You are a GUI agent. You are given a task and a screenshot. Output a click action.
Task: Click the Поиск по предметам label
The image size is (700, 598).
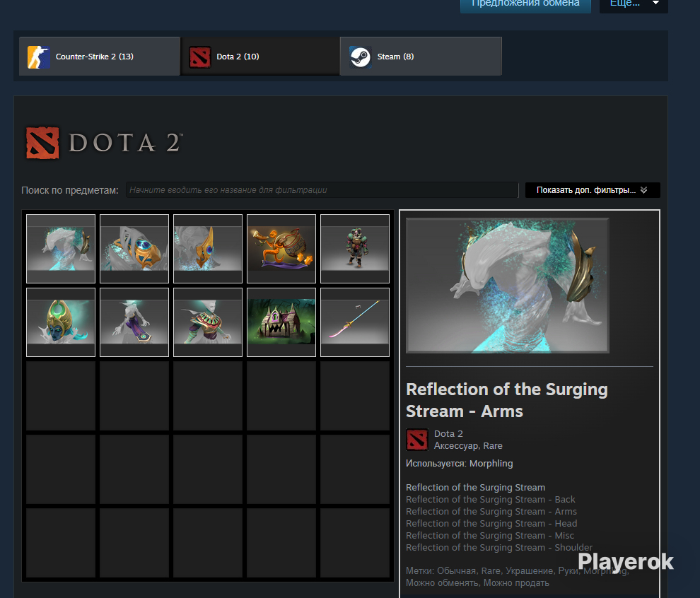70,190
